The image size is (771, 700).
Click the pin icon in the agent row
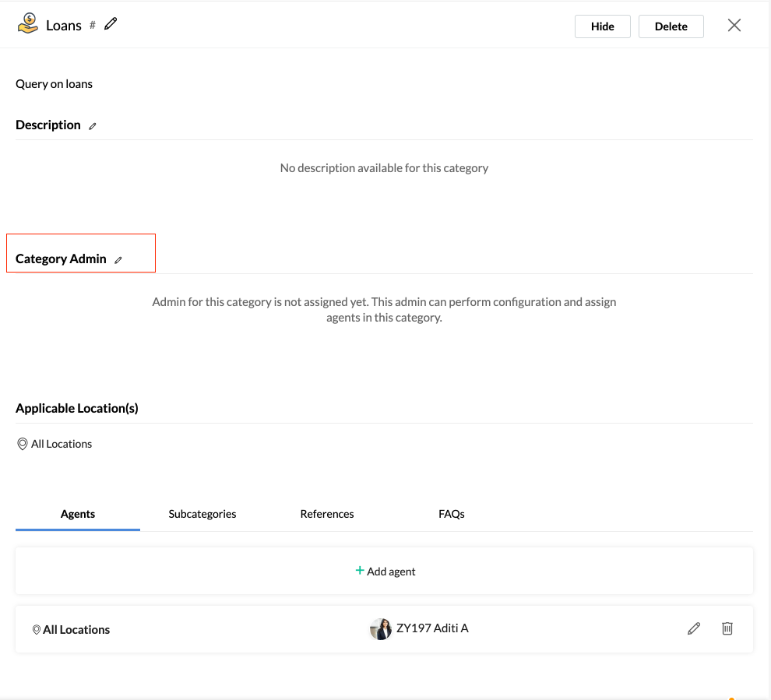point(37,630)
